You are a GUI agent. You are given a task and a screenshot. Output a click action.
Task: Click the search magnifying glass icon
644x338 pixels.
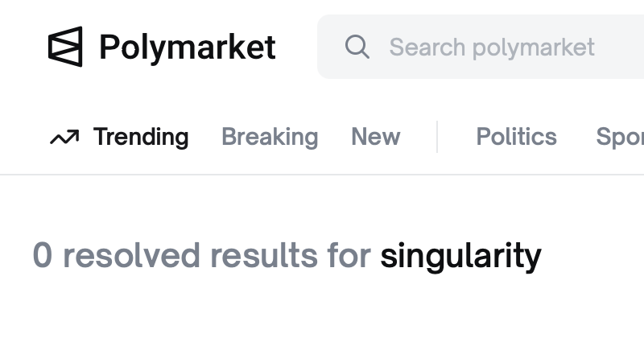[x=357, y=47]
